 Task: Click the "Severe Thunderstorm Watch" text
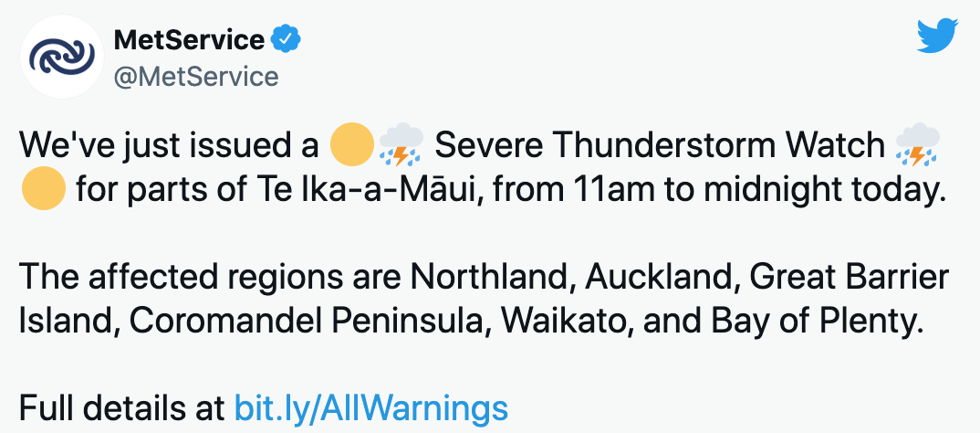coord(660,145)
